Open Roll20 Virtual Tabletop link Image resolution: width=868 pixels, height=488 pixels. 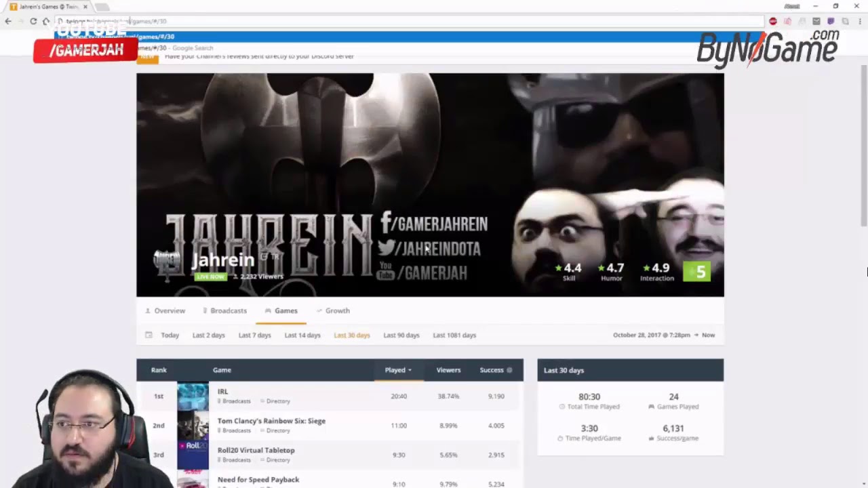[x=256, y=450]
